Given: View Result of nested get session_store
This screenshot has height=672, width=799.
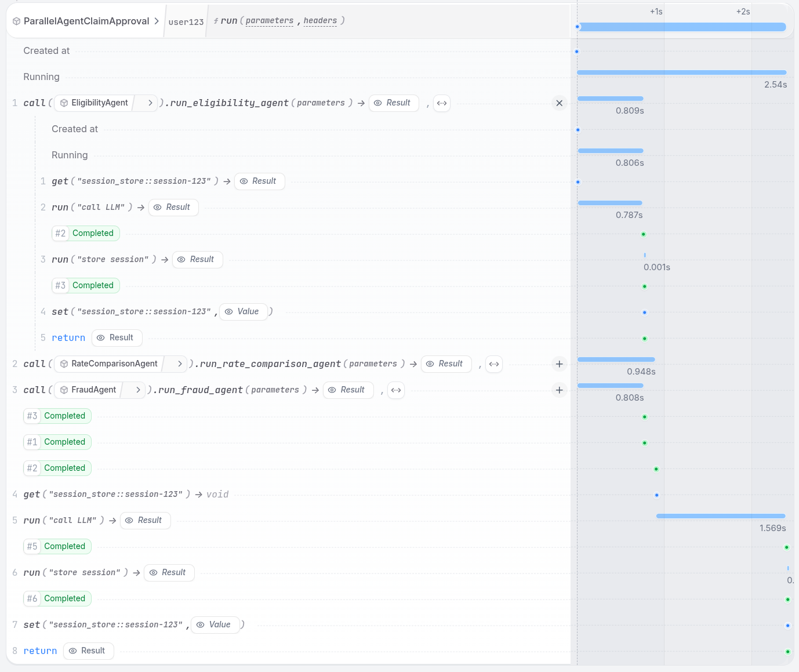Looking at the screenshot, I should [x=259, y=181].
